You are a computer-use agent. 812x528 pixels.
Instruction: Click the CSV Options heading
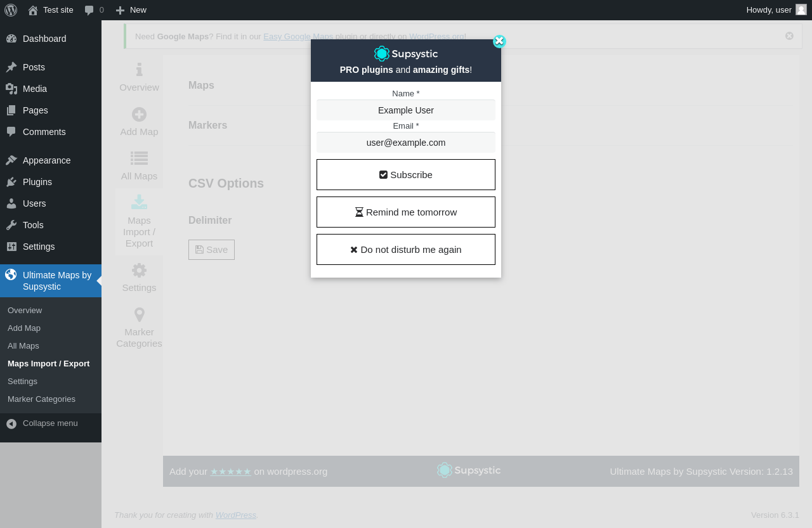click(226, 184)
